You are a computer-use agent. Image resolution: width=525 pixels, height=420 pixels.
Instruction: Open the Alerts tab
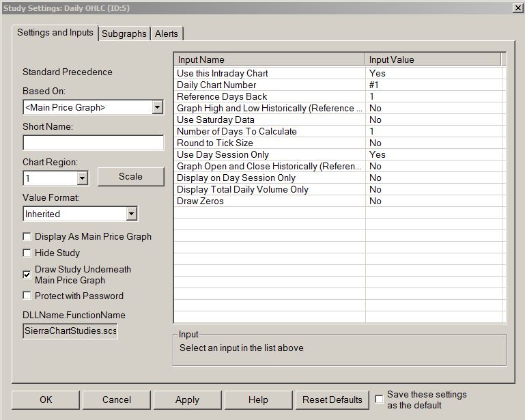point(167,33)
